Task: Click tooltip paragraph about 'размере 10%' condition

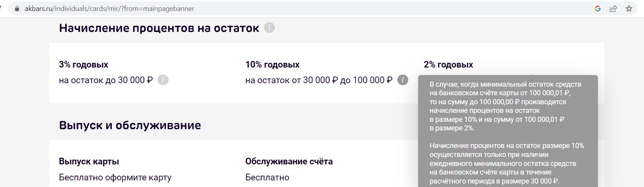Action: point(507,163)
